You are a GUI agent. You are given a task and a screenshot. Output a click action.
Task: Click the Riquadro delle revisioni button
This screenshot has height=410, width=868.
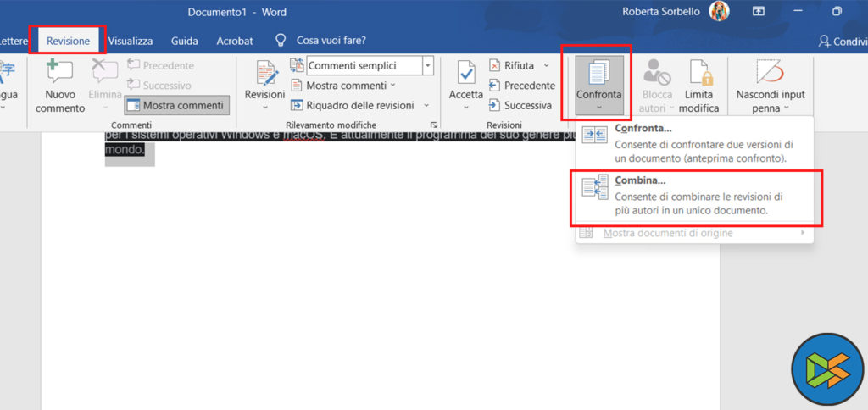click(x=353, y=105)
